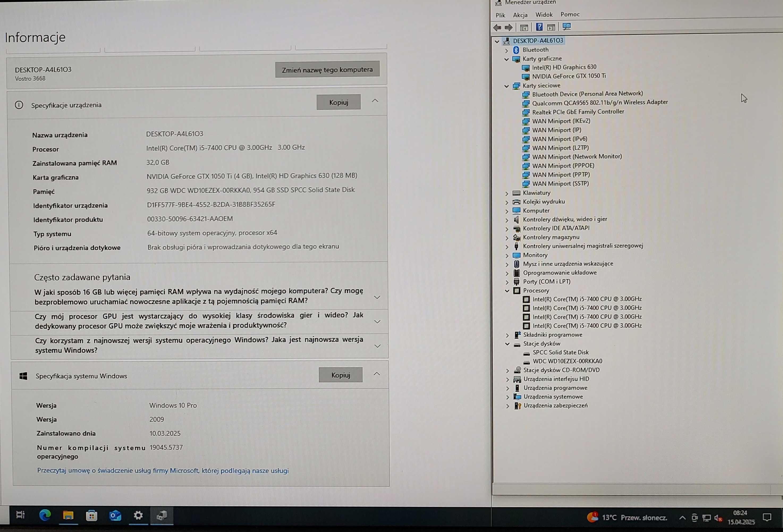
Task: Click the scan for hardware changes monitor icon
Action: (567, 27)
